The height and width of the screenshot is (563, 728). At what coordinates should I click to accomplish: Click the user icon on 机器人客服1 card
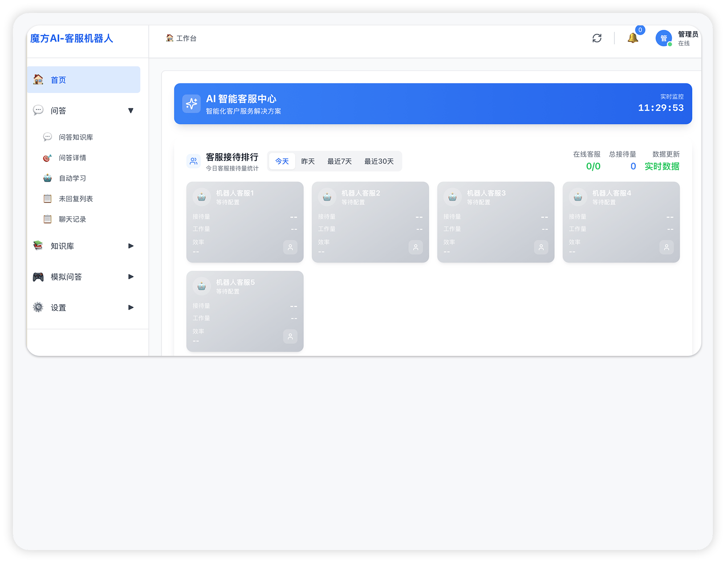click(x=290, y=247)
